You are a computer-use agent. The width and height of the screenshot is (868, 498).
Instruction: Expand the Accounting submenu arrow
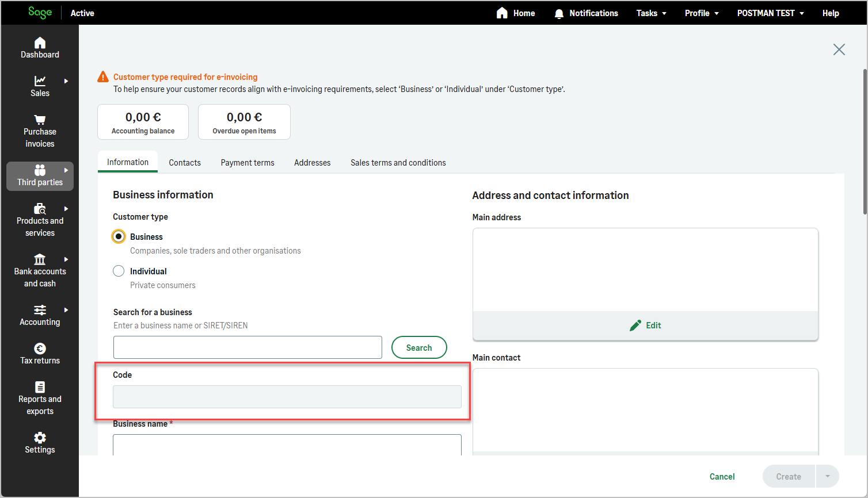(x=66, y=310)
